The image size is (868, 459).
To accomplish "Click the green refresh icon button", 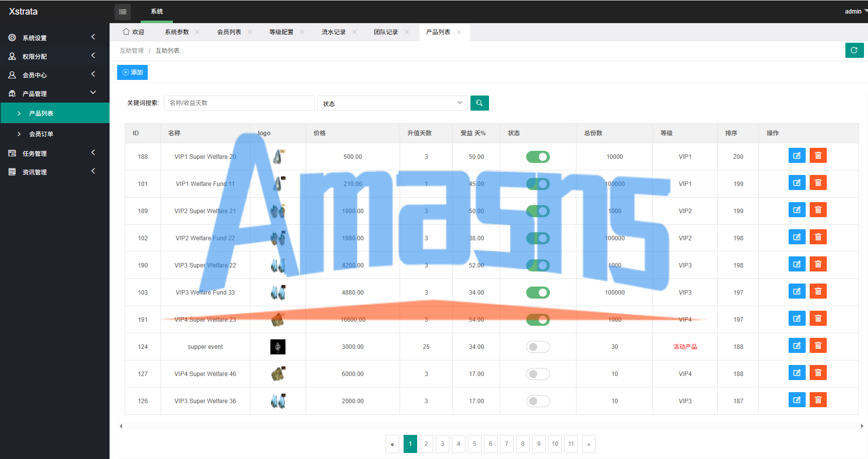I will pyautogui.click(x=854, y=50).
